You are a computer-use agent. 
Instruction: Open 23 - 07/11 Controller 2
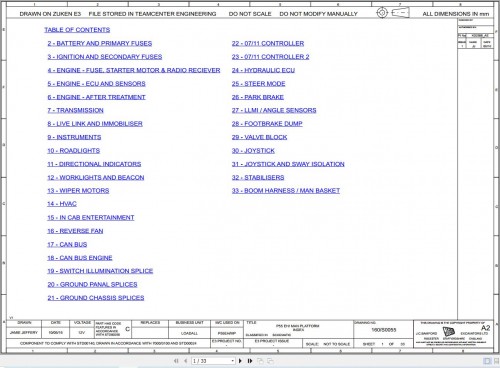tap(271, 57)
